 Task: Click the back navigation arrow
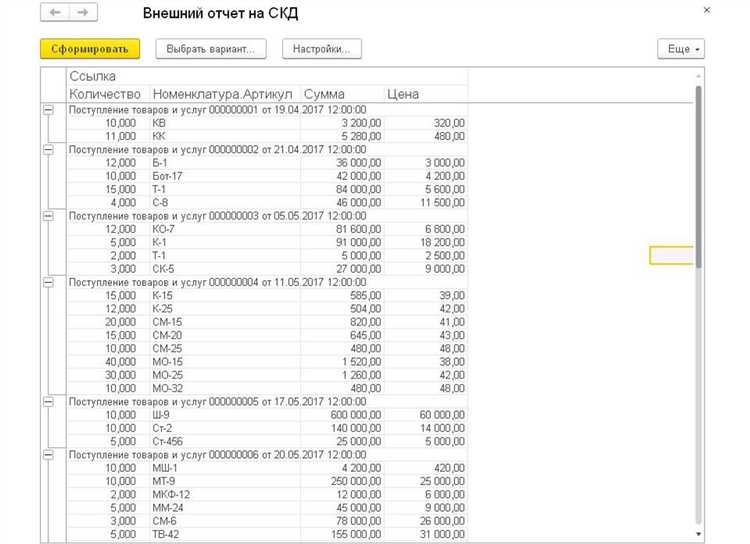pyautogui.click(x=55, y=12)
